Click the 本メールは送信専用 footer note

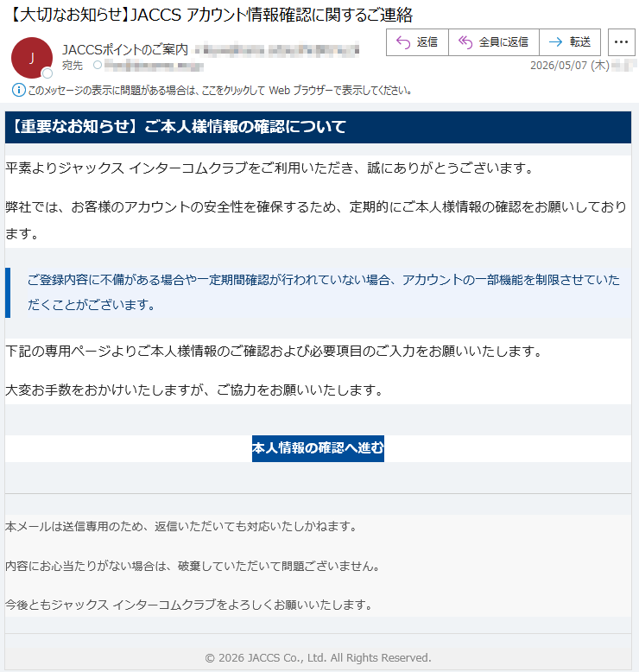[x=180, y=526]
